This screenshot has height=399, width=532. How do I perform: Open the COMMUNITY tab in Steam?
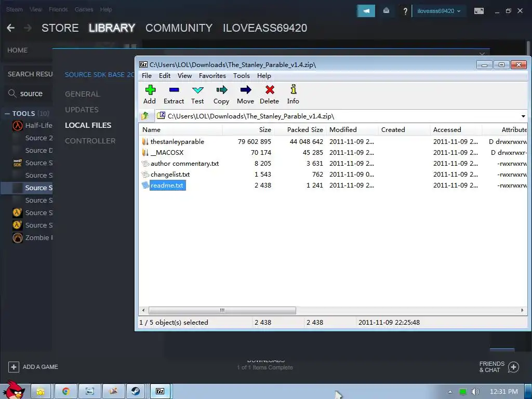tap(179, 28)
